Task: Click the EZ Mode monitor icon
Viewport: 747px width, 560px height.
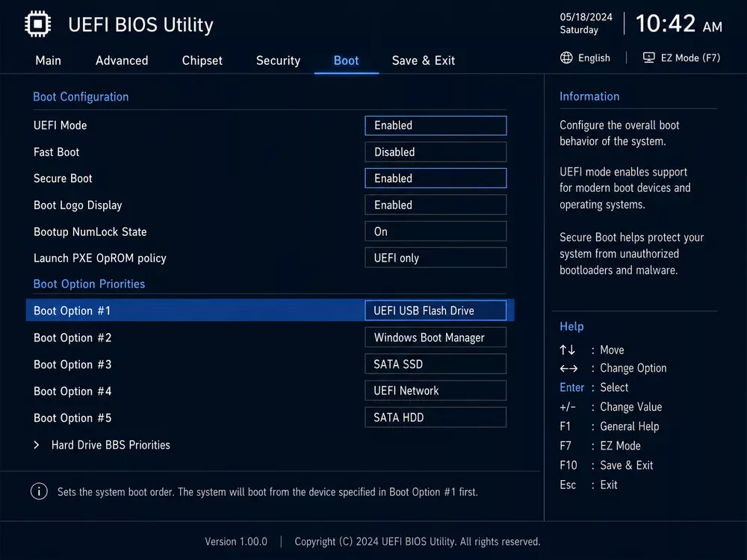Action: [648, 58]
